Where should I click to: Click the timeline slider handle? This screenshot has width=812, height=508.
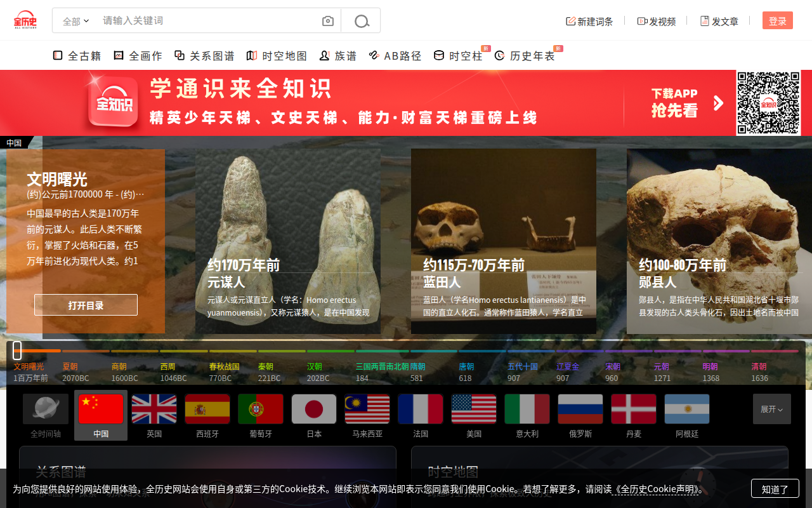(x=17, y=351)
